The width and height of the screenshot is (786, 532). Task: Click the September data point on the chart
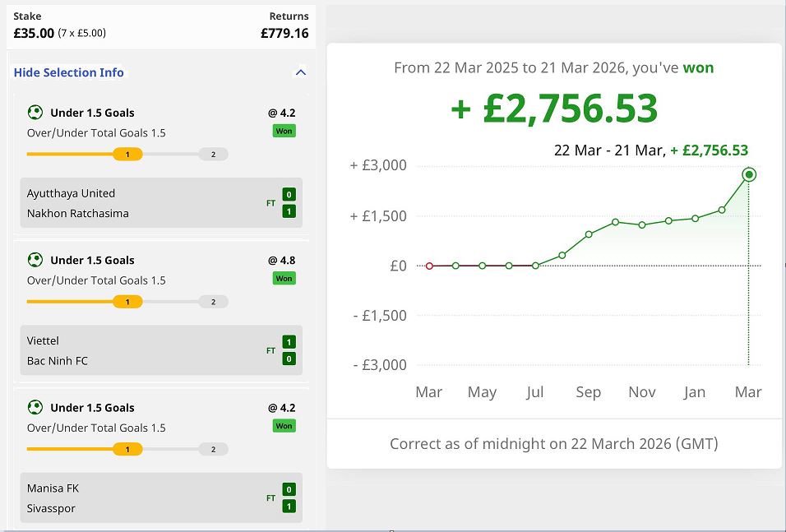589,234
